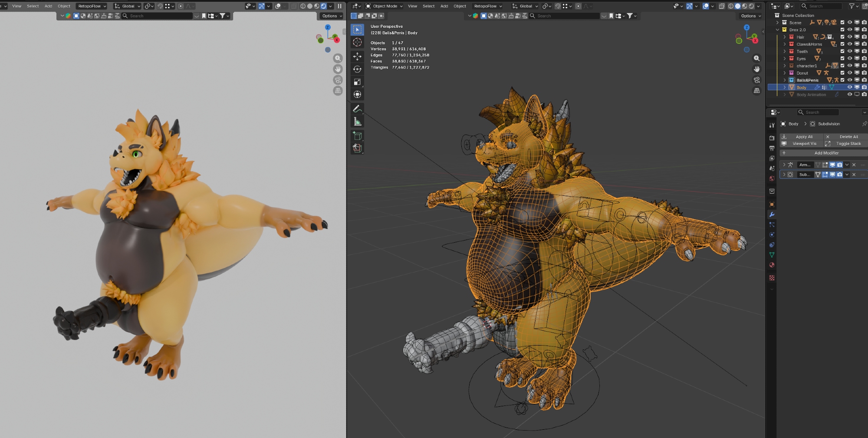Expand the Claws&Horns collection
The width and height of the screenshot is (868, 438).
[x=784, y=44]
